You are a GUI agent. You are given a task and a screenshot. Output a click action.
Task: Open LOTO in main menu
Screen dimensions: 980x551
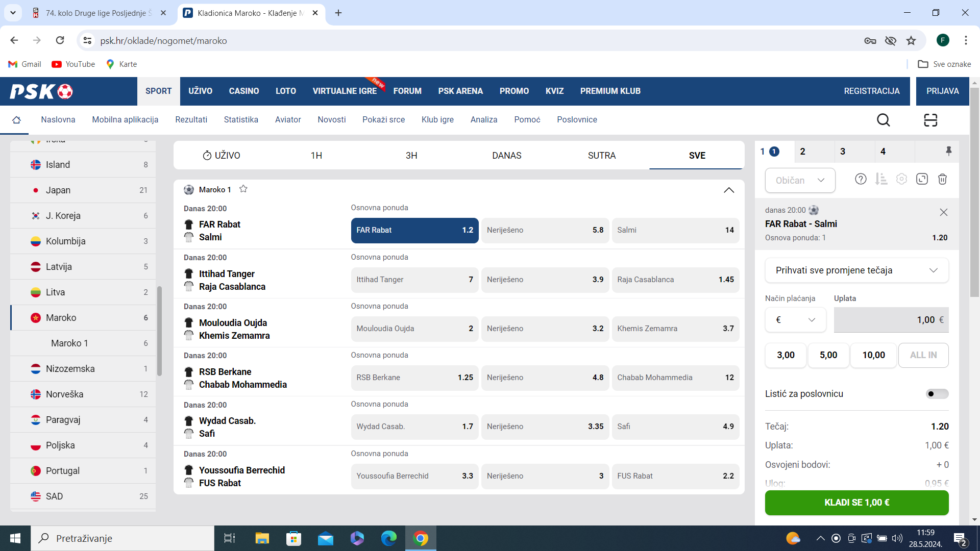coord(285,91)
